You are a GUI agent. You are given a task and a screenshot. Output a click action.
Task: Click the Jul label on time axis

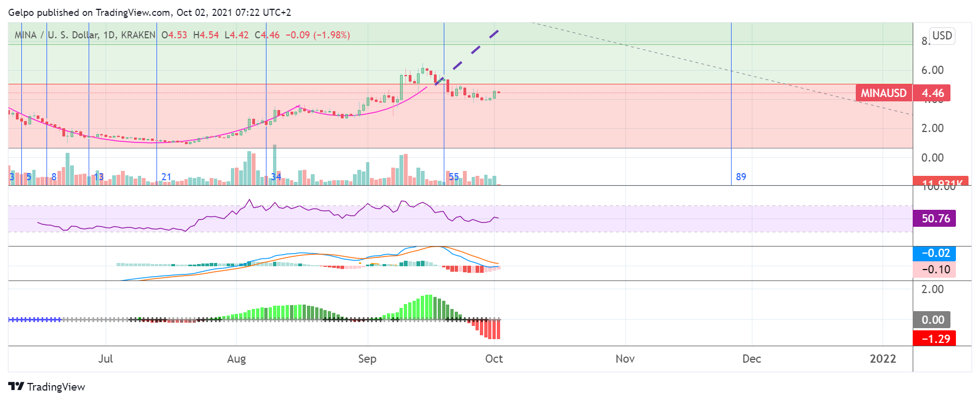click(106, 359)
